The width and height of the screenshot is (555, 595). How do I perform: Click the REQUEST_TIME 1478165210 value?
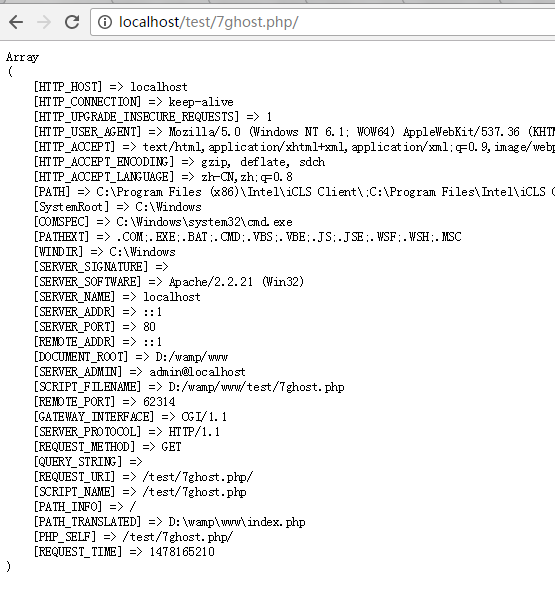[182, 552]
